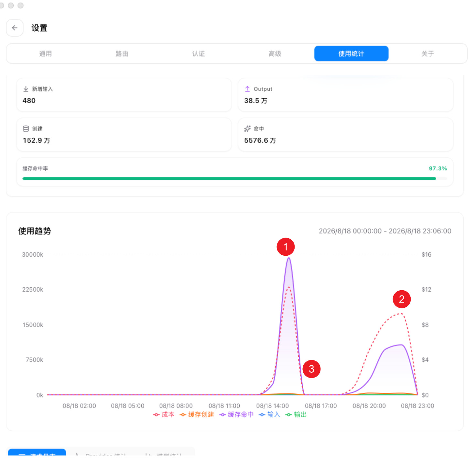Click the $12 right axis label
The image size is (476, 460).
427,289
